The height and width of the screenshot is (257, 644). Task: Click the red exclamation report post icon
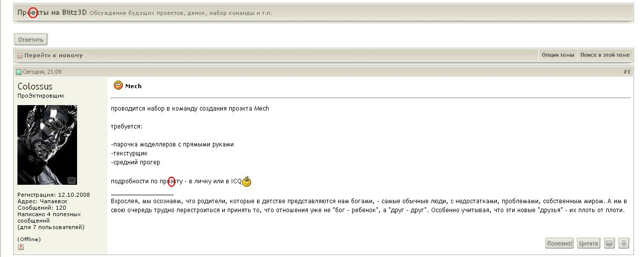(x=21, y=247)
